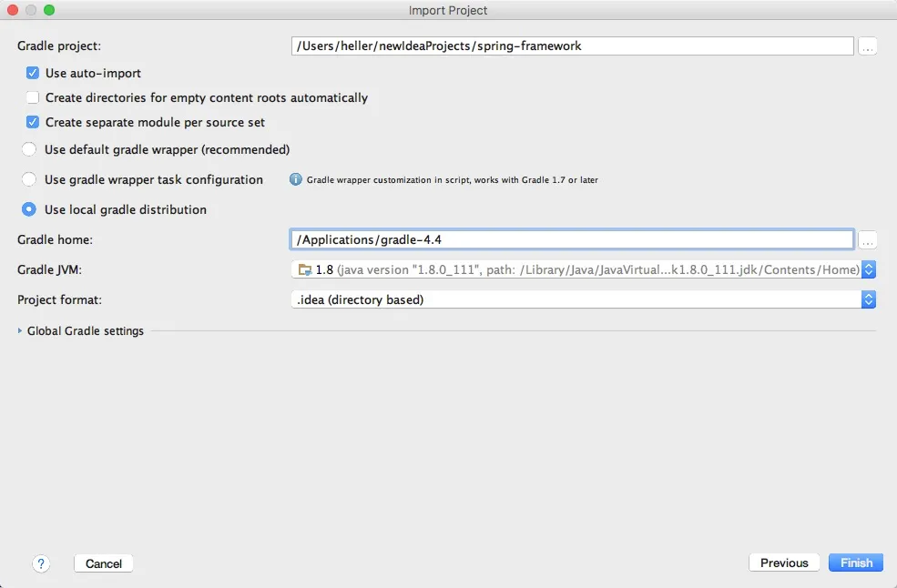Click the 'Gradle JVM:' label

49,269
